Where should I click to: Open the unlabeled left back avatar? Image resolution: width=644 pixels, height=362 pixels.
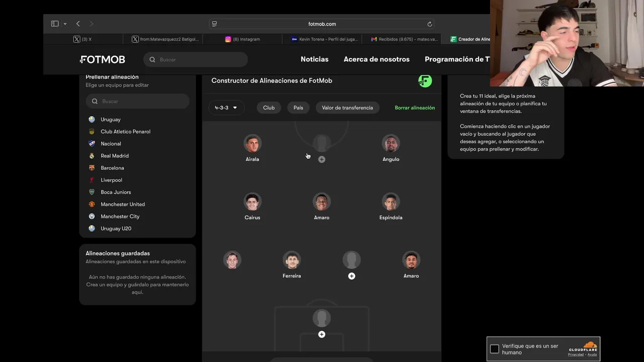[x=232, y=260]
